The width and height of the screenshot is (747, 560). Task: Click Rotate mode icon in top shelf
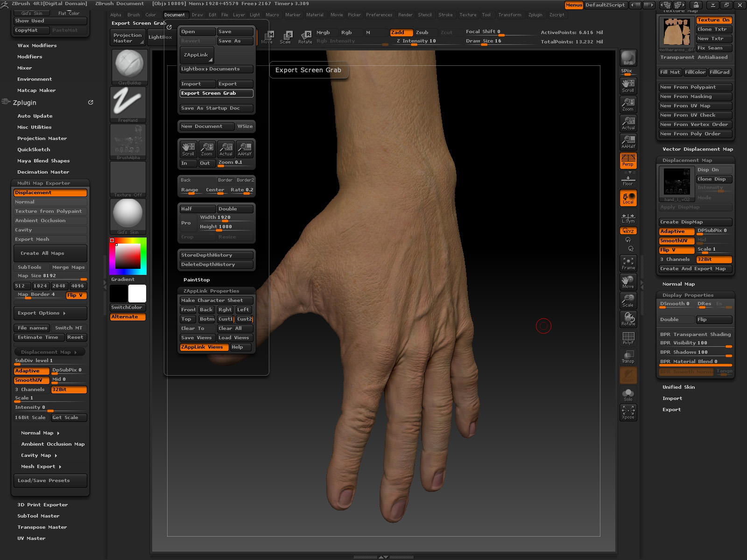(305, 37)
